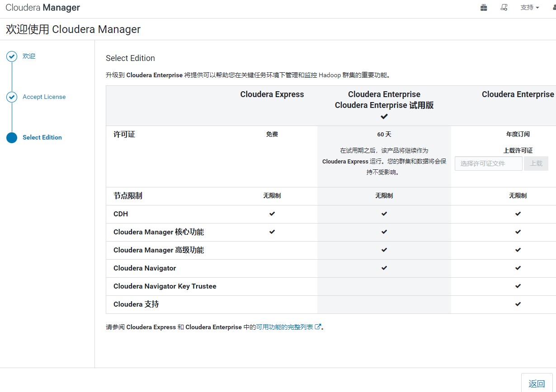Click the 60 天 trial duration text
The width and height of the screenshot is (556, 392).
384,135
